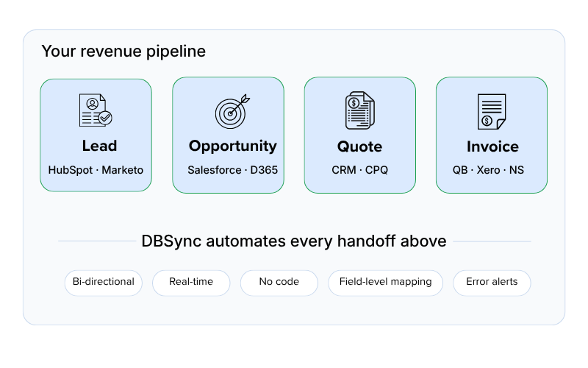Click the Opportunity card title
The height and width of the screenshot is (368, 588).
(x=233, y=146)
